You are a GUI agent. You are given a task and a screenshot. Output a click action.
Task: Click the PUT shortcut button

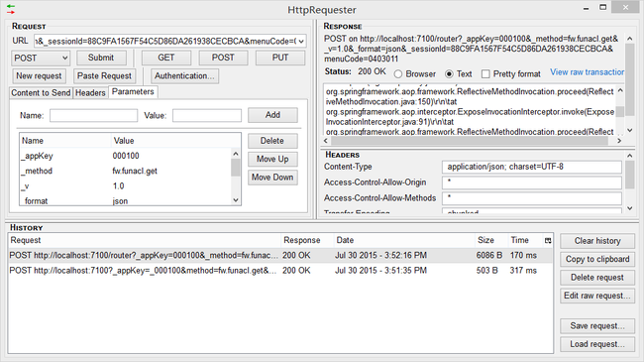pyautogui.click(x=280, y=58)
